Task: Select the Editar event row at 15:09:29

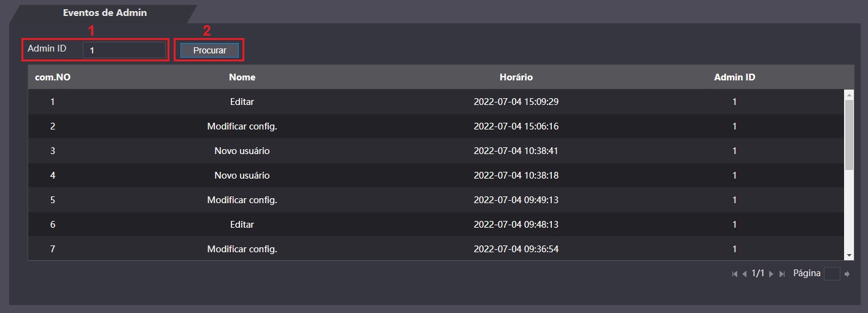Action: pyautogui.click(x=242, y=102)
